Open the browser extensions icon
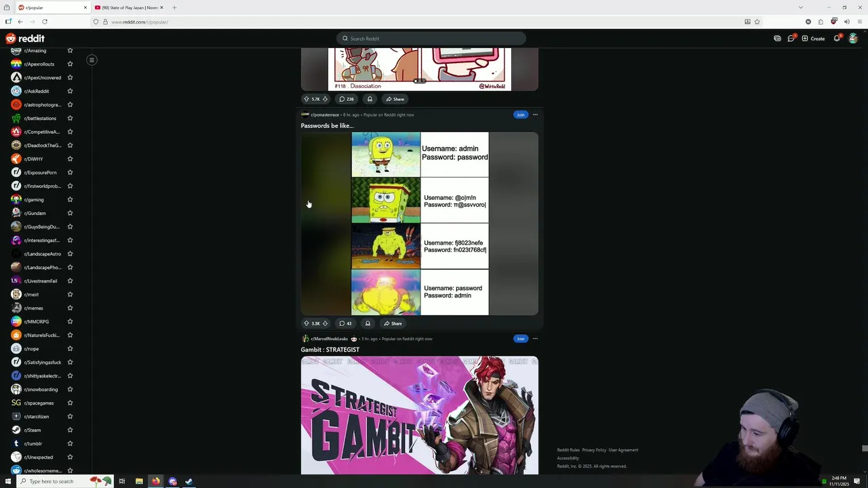Viewport: 868px width, 488px height. 821,22
